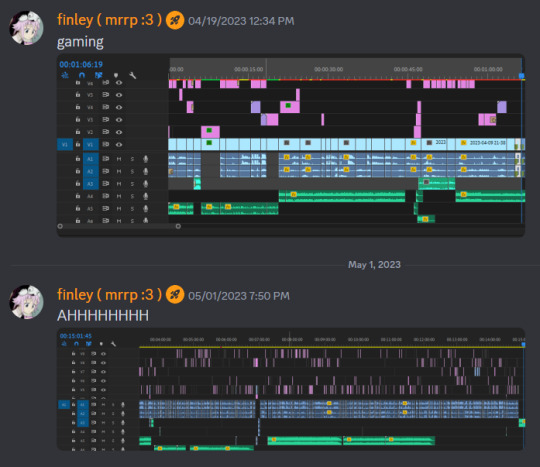Lock track V5 in gaming timeline
The height and width of the screenshot is (467, 540).
78,95
